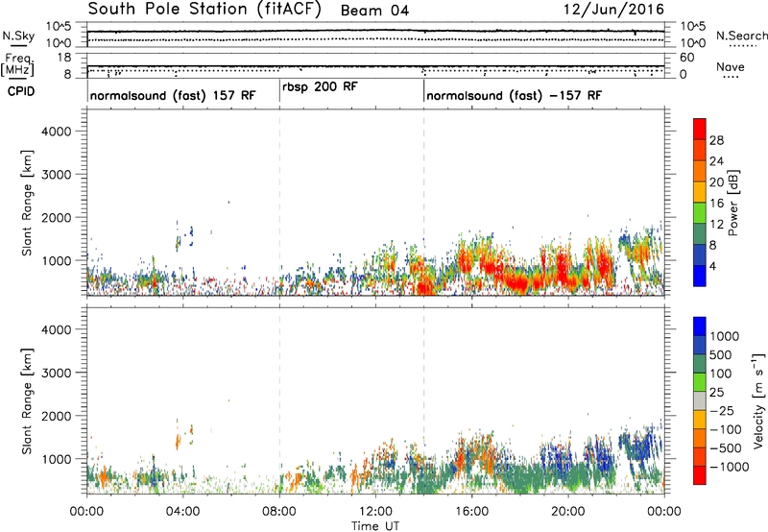Click the date '12/Jun/2016'
768x532 pixels.
(613, 10)
